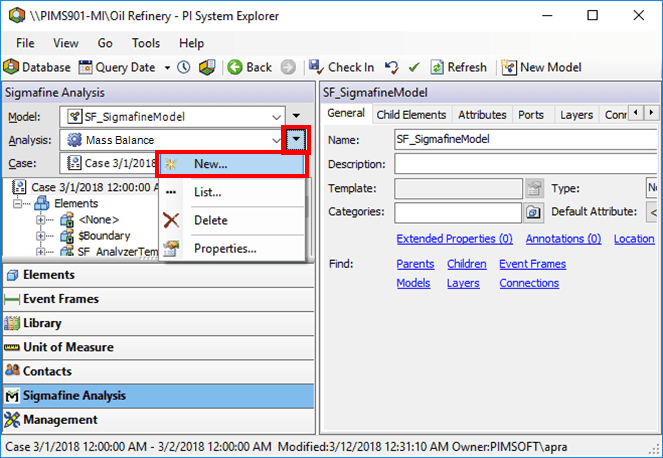Go Back using green arrow button

click(x=249, y=67)
